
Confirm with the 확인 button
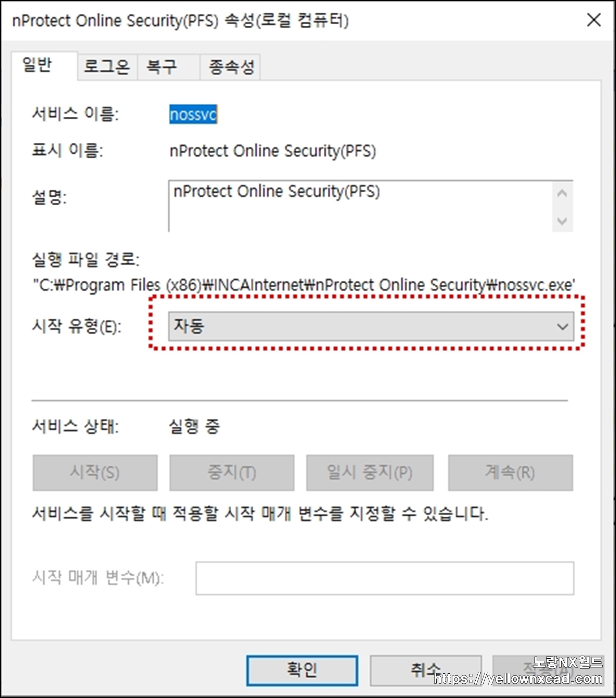point(302,671)
